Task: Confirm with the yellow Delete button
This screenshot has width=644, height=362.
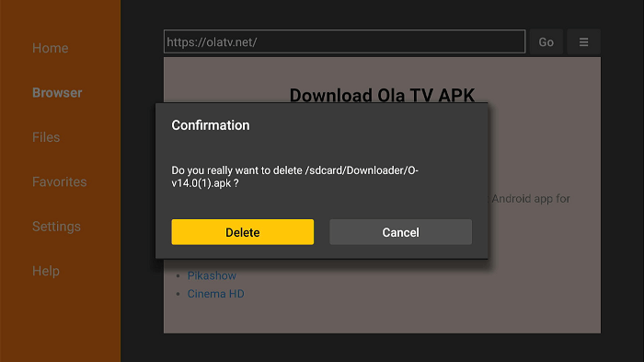Action: pyautogui.click(x=242, y=232)
